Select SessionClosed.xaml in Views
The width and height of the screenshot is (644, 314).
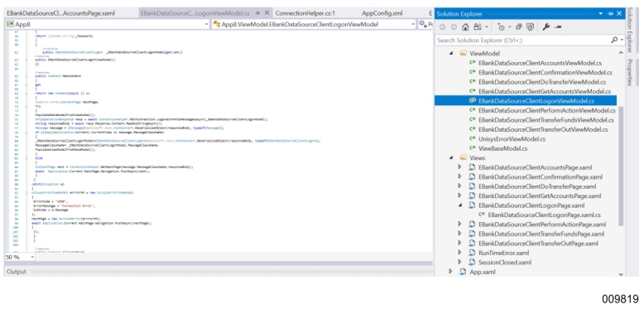pyautogui.click(x=505, y=262)
